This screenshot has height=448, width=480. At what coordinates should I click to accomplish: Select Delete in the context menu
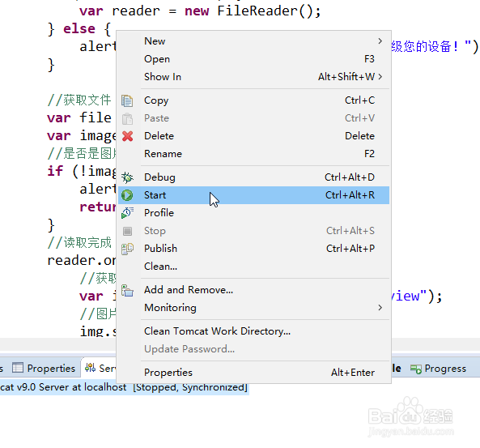coord(253,136)
